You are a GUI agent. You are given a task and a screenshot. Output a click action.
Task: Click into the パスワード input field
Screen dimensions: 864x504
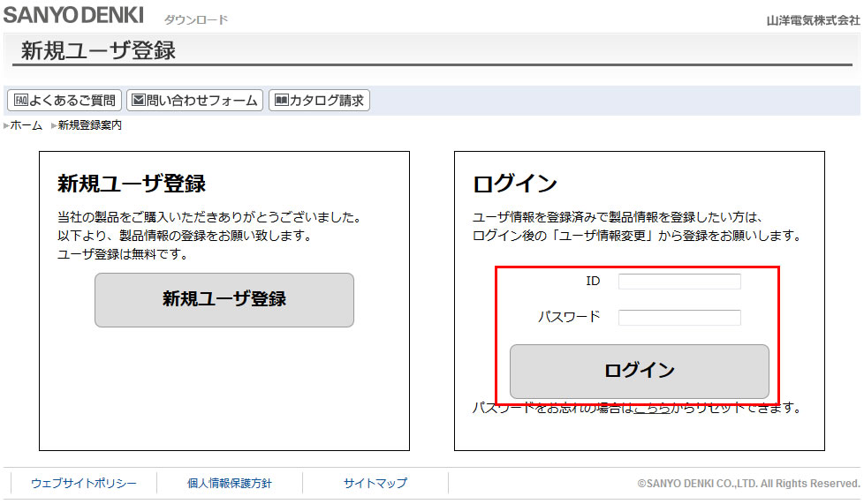[679, 318]
